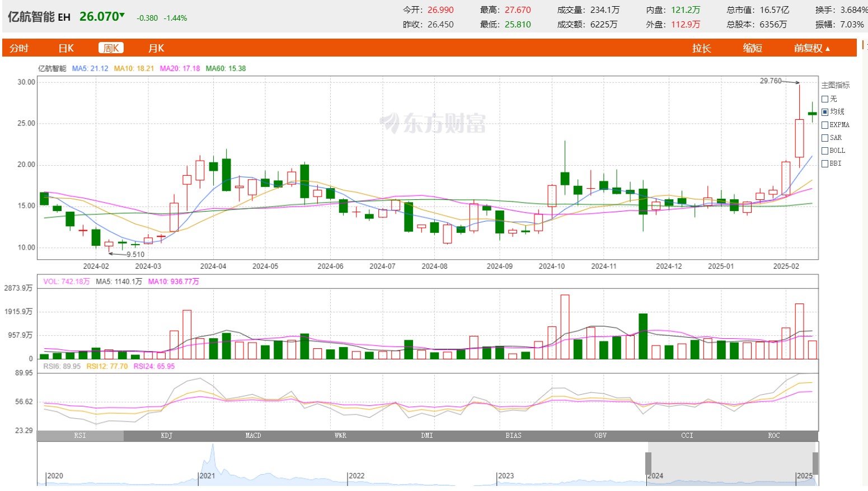
Task: Open the 月K monthly chart tab
Action: pyautogui.click(x=156, y=48)
